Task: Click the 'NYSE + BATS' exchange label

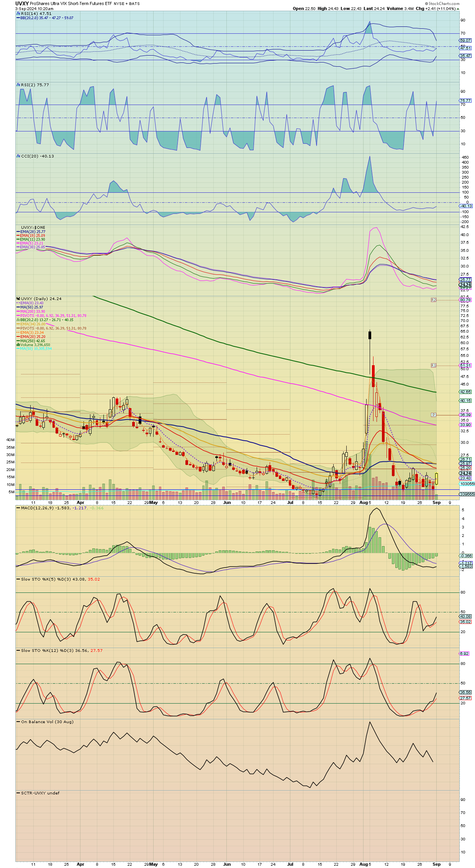Action: point(127,3)
